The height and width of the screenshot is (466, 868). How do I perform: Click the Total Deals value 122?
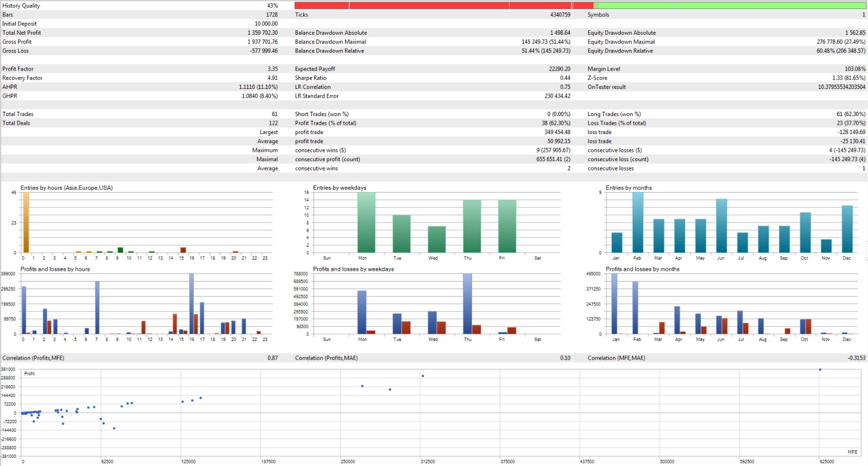pyautogui.click(x=273, y=123)
